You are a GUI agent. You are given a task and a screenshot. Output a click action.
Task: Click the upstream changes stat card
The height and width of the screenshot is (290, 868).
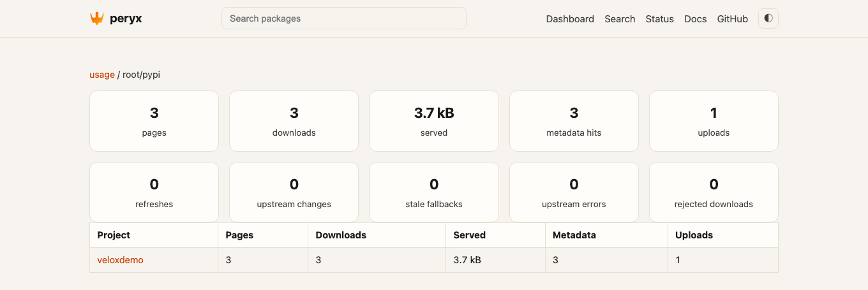point(294,192)
